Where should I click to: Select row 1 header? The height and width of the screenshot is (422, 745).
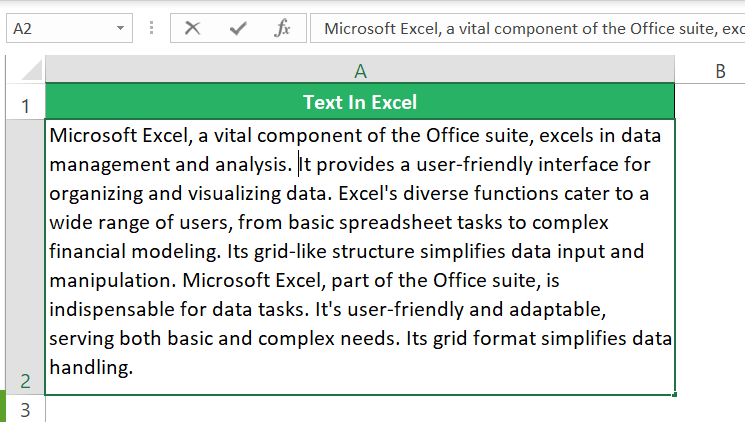click(x=24, y=103)
